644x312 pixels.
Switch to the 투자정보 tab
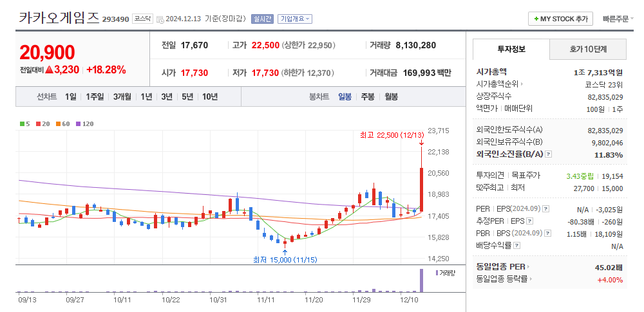[511, 50]
